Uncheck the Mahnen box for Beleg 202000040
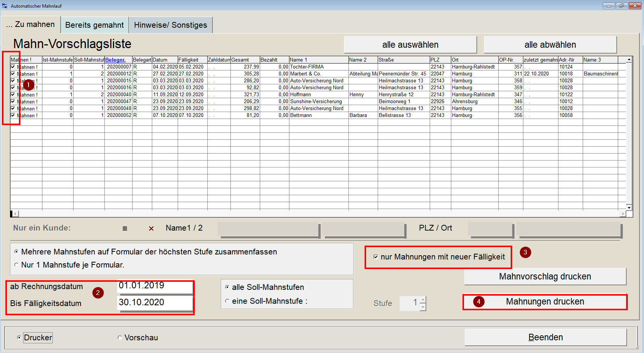 [x=13, y=95]
